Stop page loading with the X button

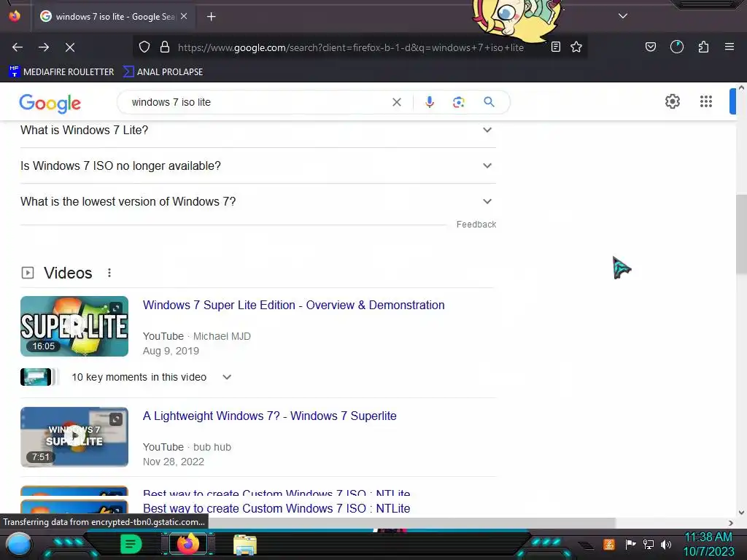coord(70,47)
